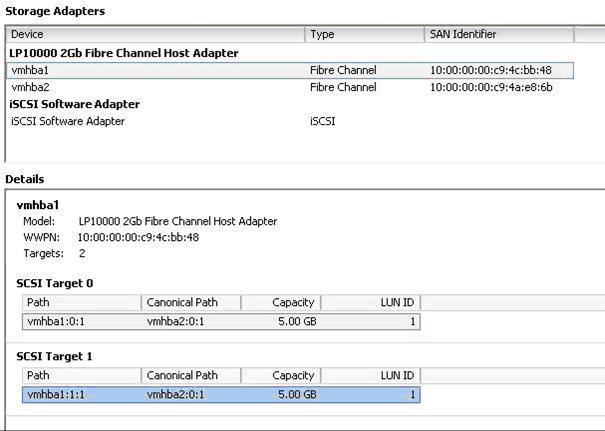The height and width of the screenshot is (431, 605).
Task: Click the bold iSCSI Software Adapter group heading
Action: click(74, 104)
